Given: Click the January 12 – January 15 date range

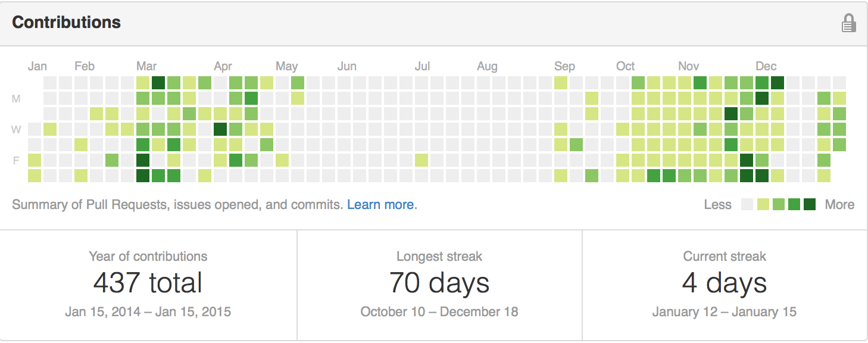Looking at the screenshot, I should click(725, 312).
